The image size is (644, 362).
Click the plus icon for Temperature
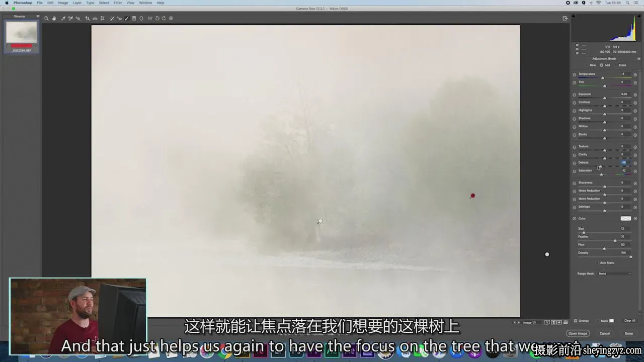point(635,74)
